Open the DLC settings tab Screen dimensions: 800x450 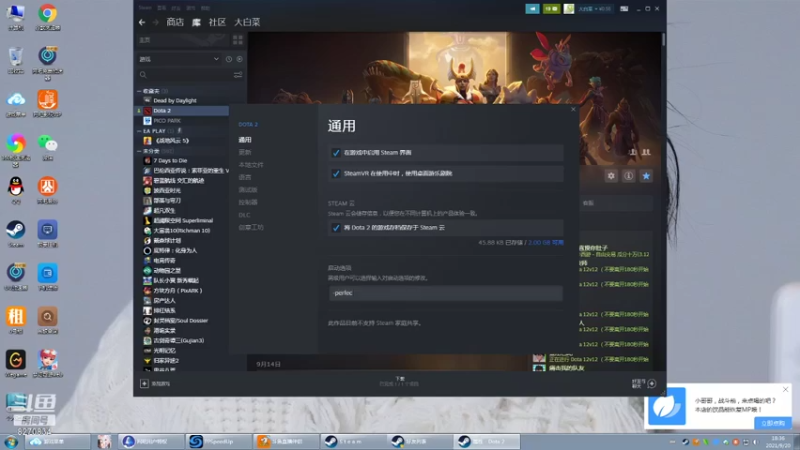coord(244,215)
